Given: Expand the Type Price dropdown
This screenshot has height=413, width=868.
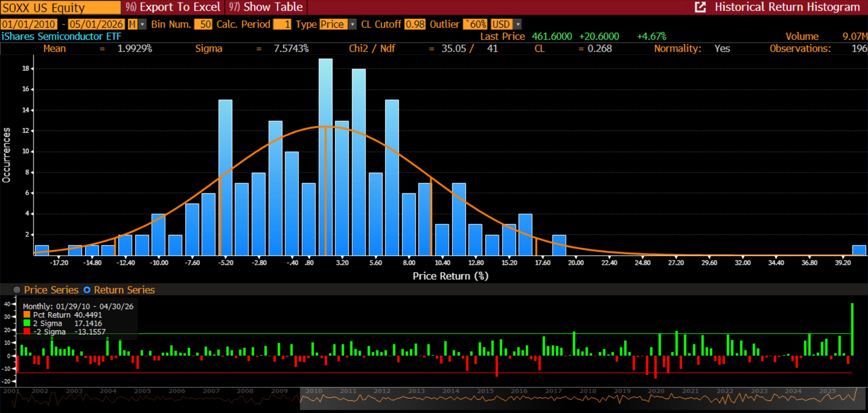Looking at the screenshot, I should [352, 24].
